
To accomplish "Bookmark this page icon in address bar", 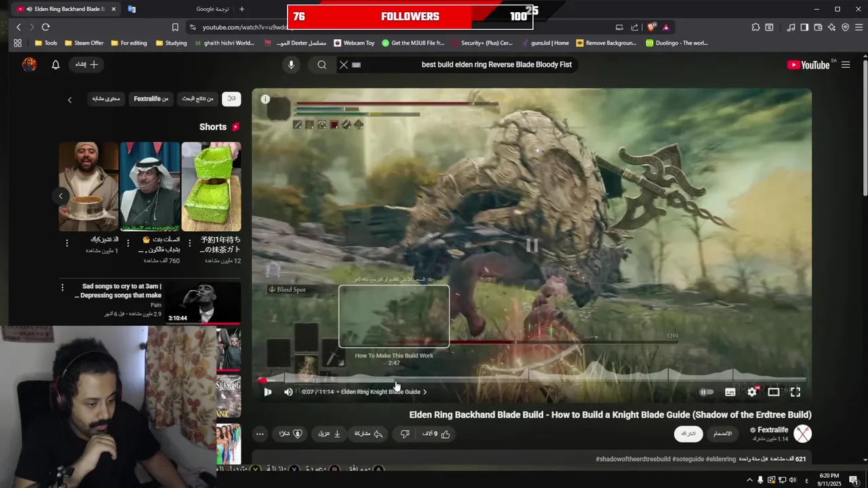I will (175, 27).
